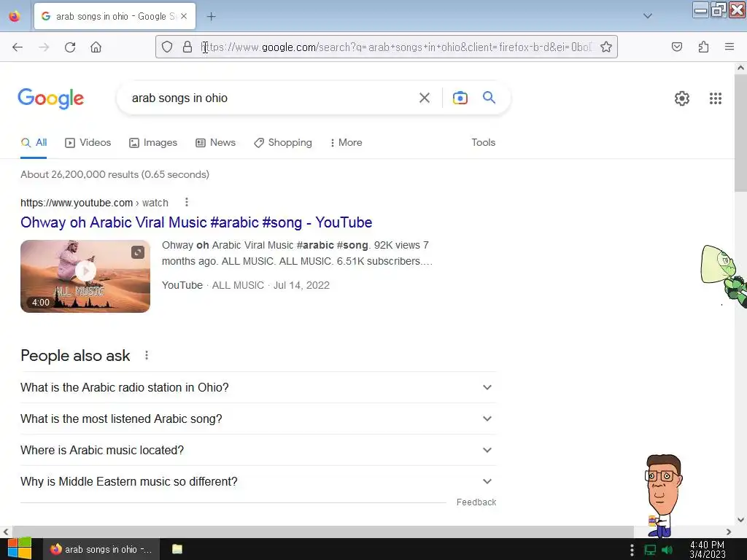
Task: Click the Firefox icon in title bar
Action: (x=15, y=16)
